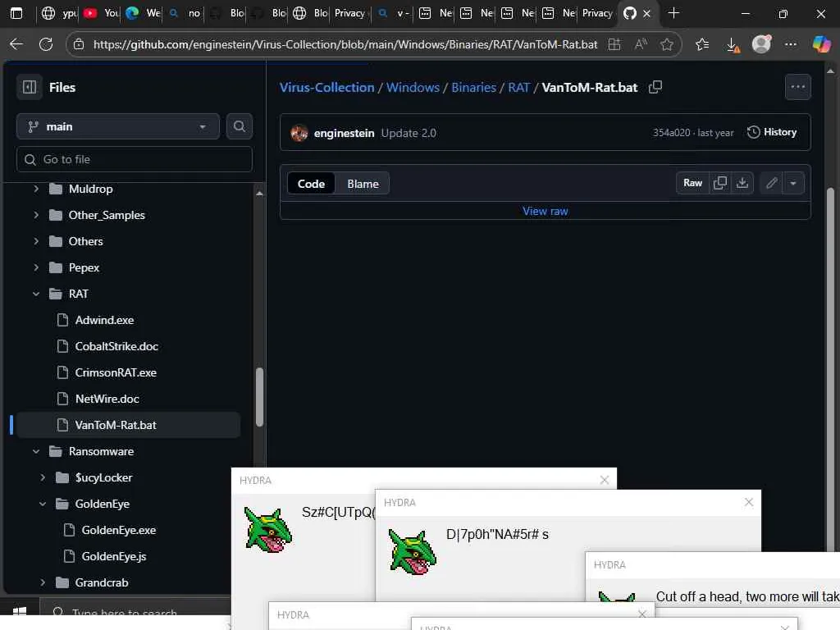
Task: Click the enginestein avatar image
Action: coord(299,132)
